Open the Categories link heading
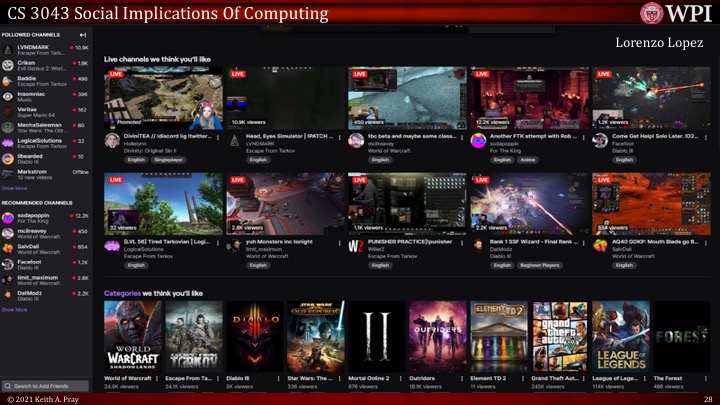This screenshot has height=405, width=720. coord(122,293)
